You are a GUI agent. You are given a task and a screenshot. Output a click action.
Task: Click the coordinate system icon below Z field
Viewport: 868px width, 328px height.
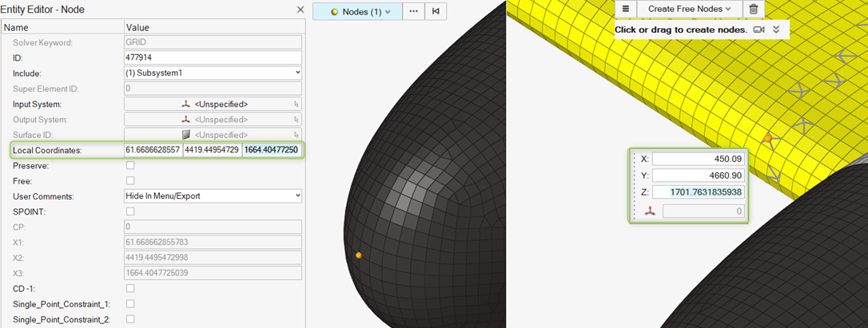pos(650,211)
